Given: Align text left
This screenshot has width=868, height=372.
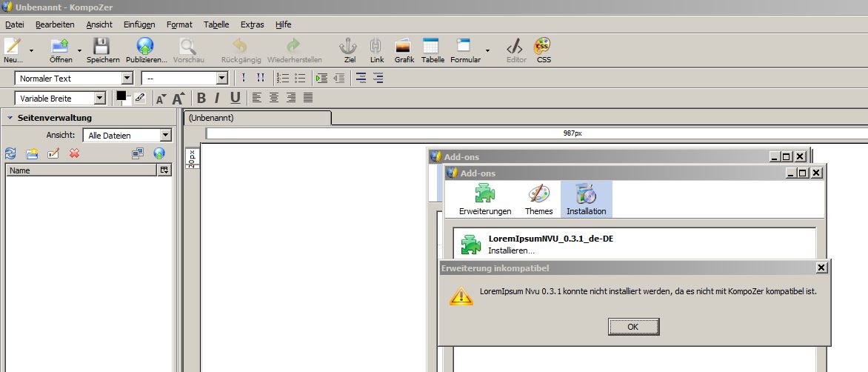Looking at the screenshot, I should tap(256, 98).
